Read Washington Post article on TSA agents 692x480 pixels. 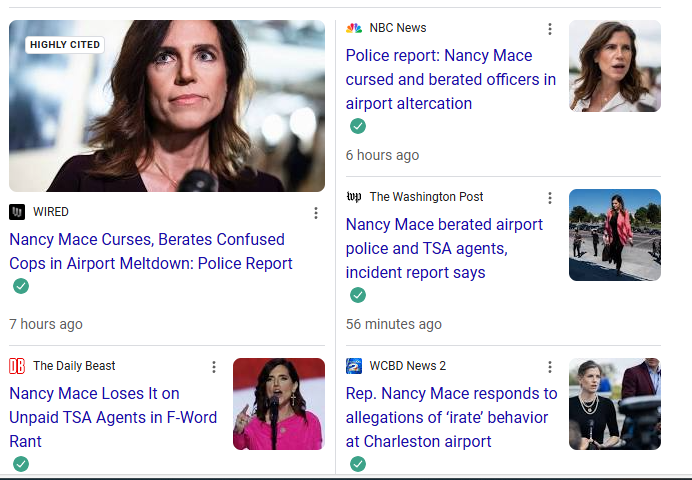point(444,248)
